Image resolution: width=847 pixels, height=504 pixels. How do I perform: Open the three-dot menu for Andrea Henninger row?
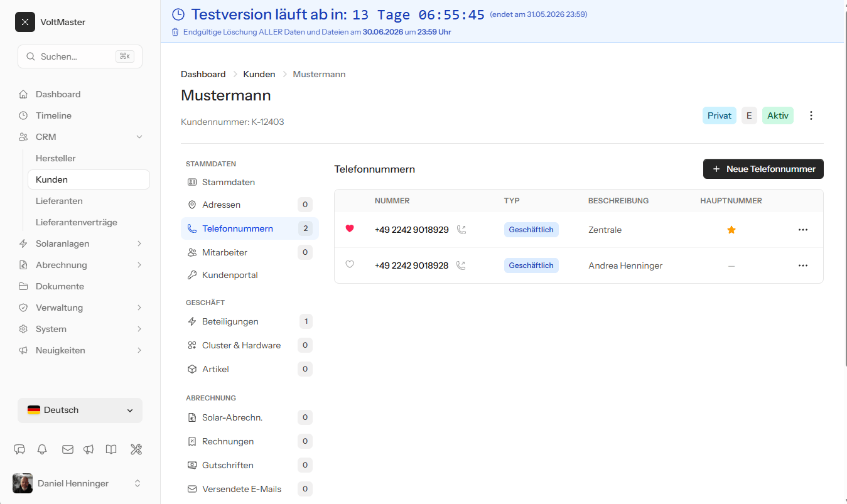[x=803, y=265]
